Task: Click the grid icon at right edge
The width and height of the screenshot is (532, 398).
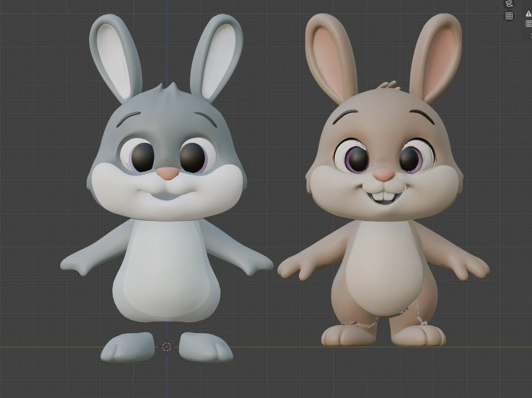Action: point(529,24)
